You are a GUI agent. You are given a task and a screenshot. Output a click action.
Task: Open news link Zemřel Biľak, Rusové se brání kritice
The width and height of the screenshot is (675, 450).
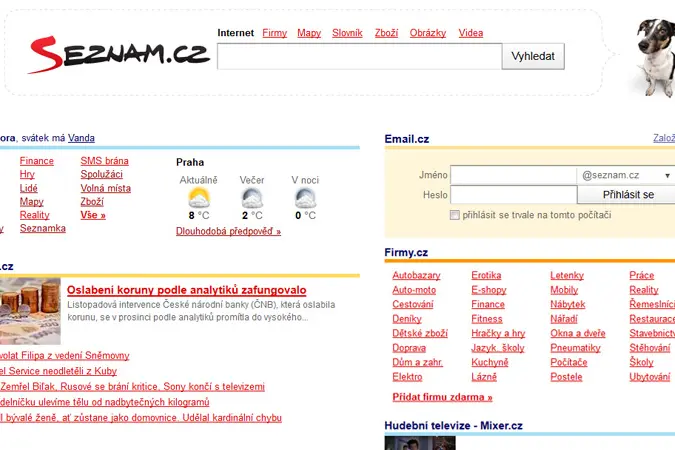pyautogui.click(x=132, y=386)
